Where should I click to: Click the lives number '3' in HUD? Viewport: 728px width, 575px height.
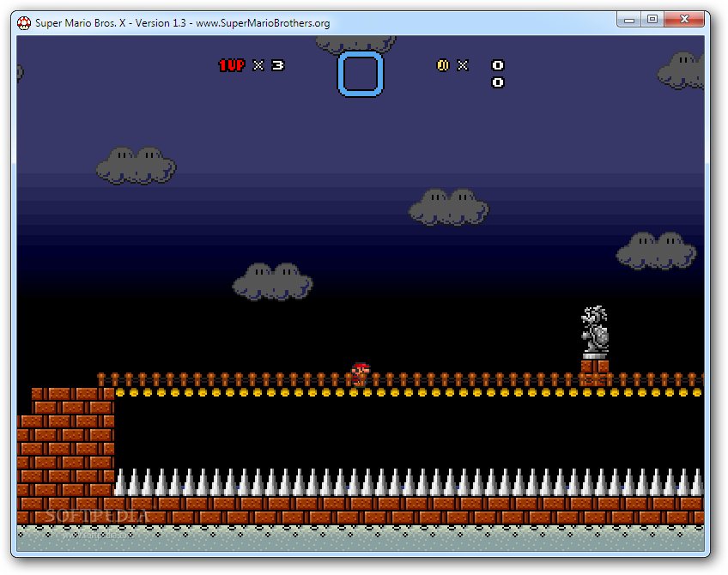pos(277,65)
